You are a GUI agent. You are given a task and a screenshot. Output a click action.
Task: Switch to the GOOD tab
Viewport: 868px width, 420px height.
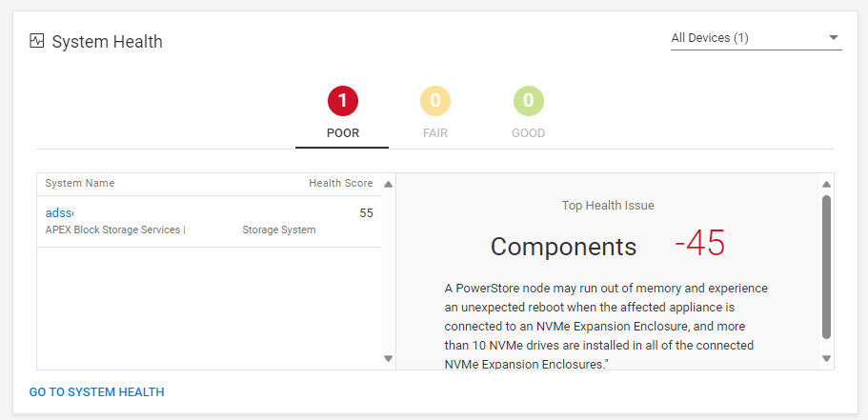528,133
